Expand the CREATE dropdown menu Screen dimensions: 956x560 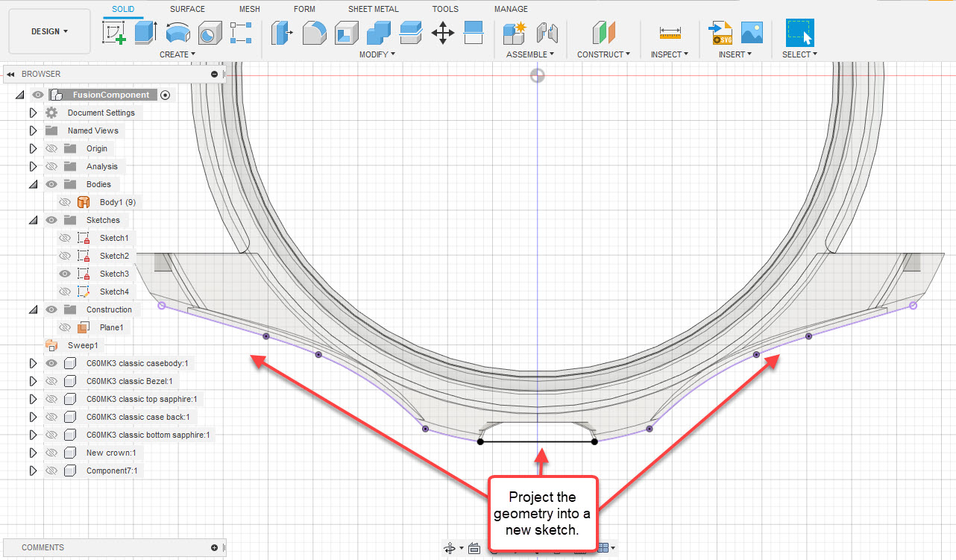click(177, 54)
